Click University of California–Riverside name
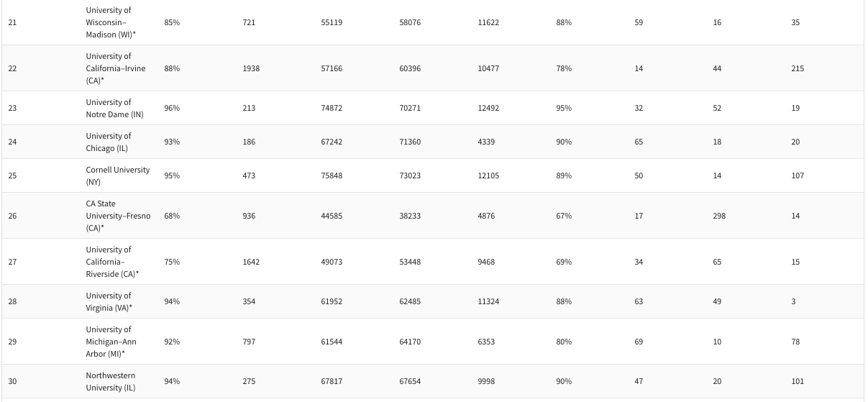Image resolution: width=868 pixels, height=402 pixels. [112, 262]
